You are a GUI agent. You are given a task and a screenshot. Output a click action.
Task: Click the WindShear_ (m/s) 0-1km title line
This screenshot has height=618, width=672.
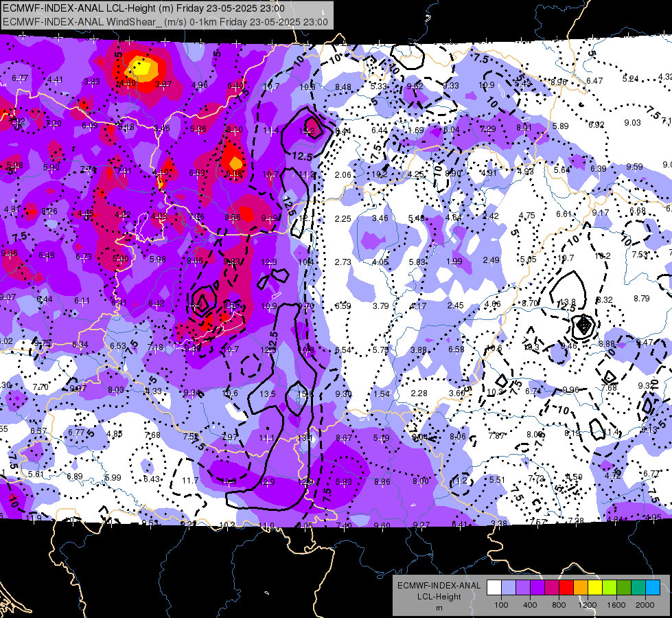[x=165, y=22]
